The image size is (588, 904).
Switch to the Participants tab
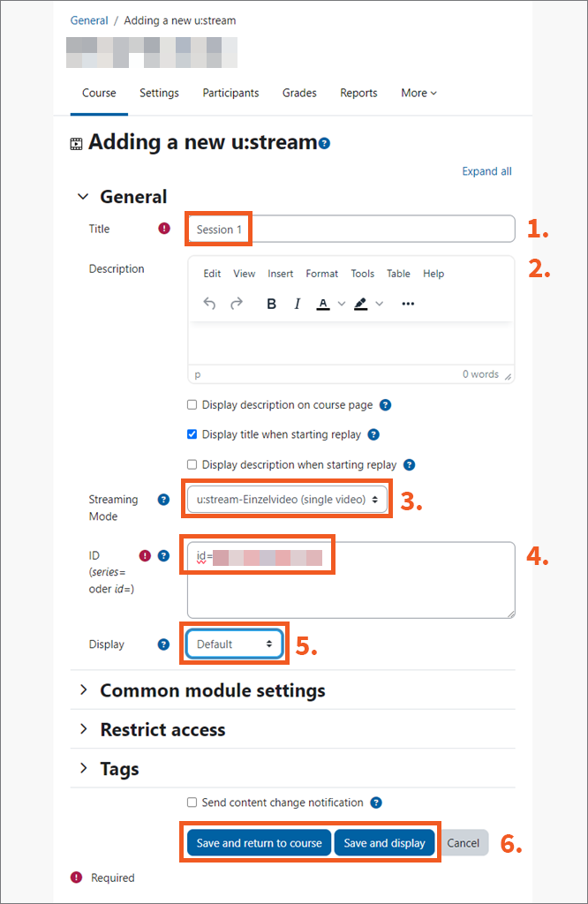230,93
